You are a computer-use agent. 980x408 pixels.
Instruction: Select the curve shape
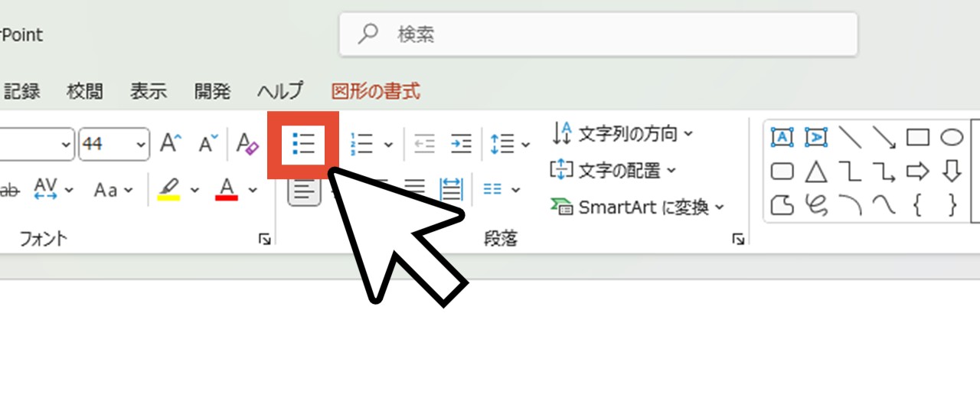tap(884, 205)
